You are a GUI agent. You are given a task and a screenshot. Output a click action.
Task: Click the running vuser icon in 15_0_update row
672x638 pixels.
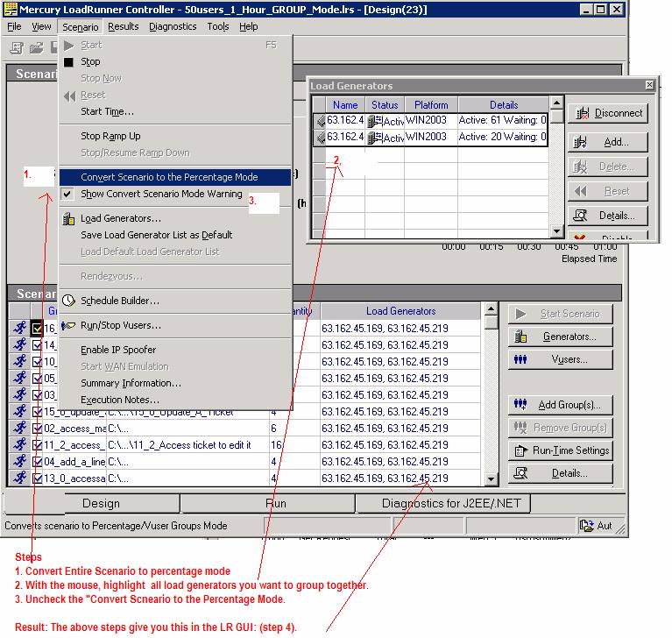(20, 411)
